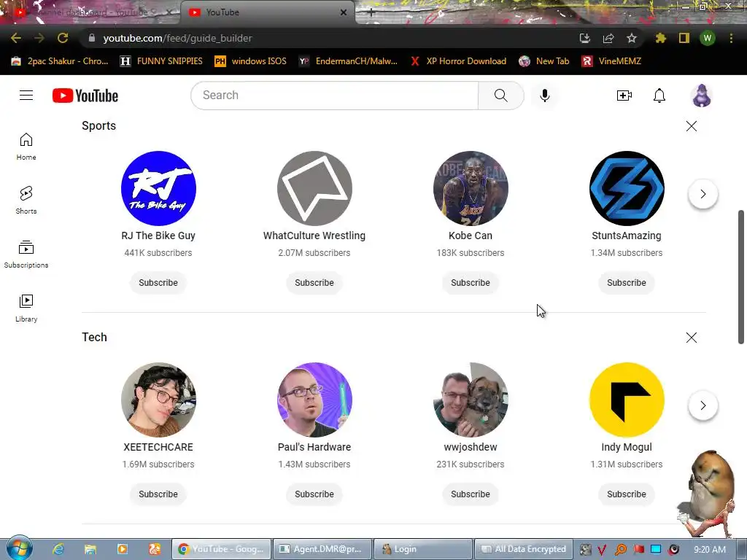Open media player taskbar icon
This screenshot has width=747, height=560.
point(123,549)
